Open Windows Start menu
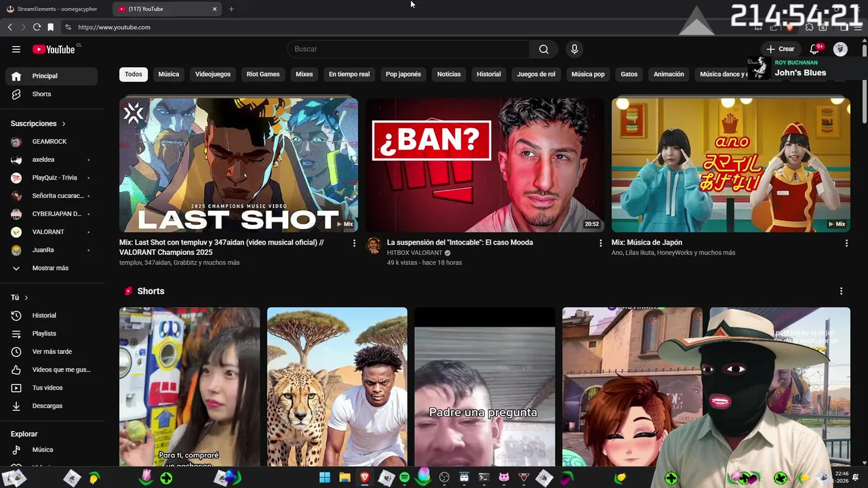 (x=325, y=478)
